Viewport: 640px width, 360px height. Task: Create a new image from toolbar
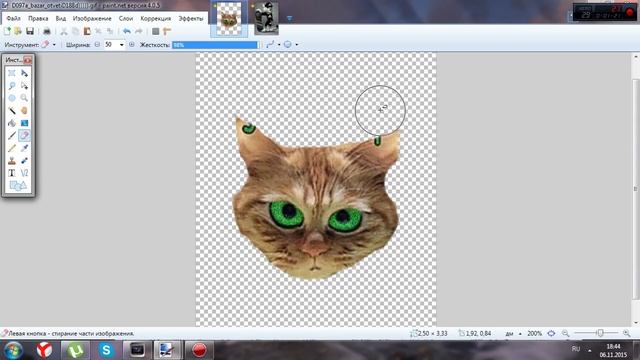7,31
